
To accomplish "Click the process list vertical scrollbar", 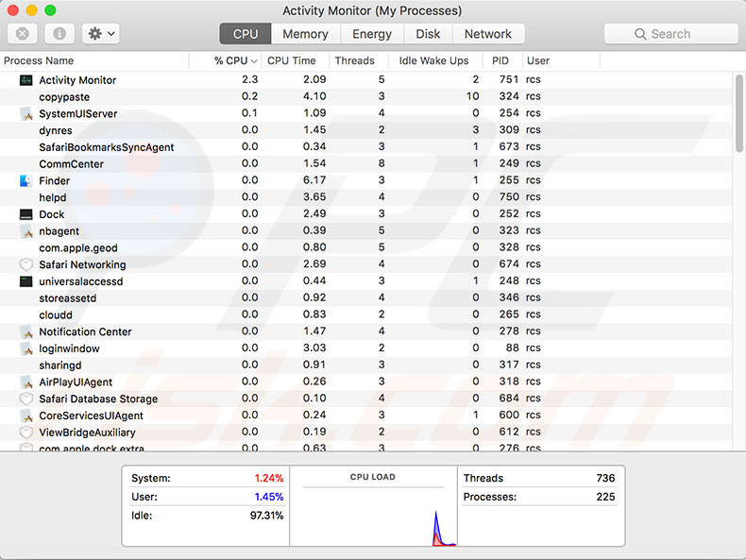I will pos(738,113).
